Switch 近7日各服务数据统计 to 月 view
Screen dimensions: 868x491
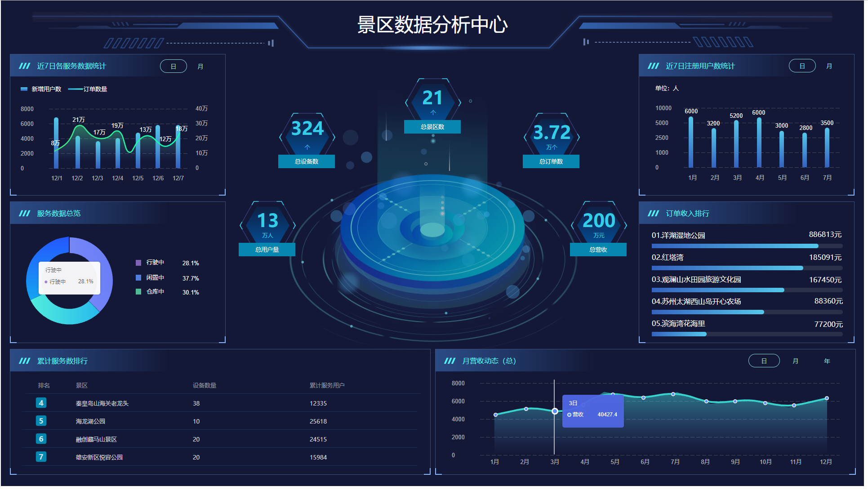tap(200, 67)
